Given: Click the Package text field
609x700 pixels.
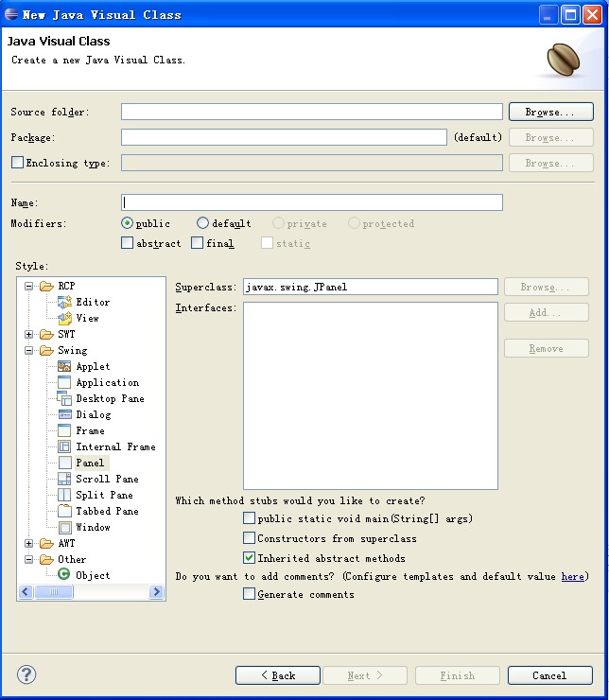Looking at the screenshot, I should tap(284, 137).
